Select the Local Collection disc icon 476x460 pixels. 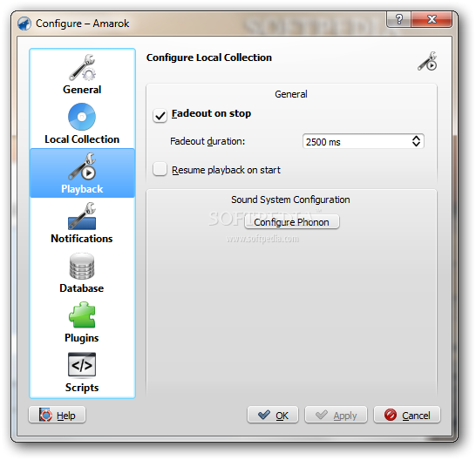[82, 117]
